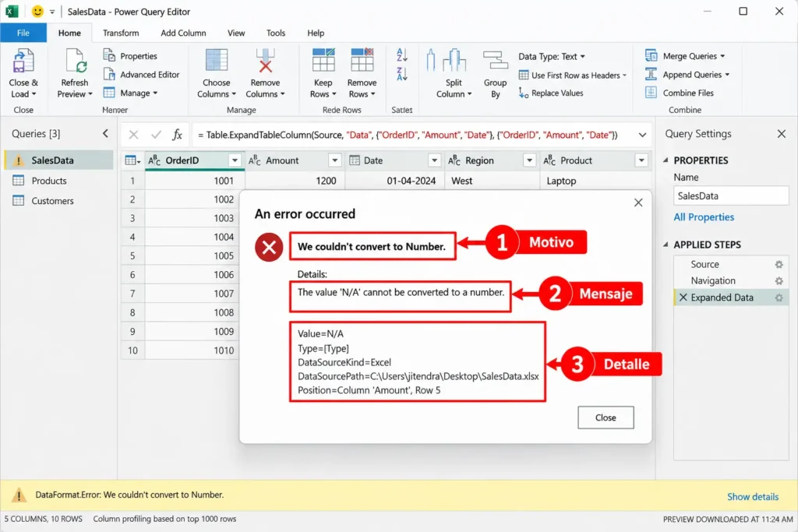
Task: Click into the formula bar text
Action: point(407,135)
